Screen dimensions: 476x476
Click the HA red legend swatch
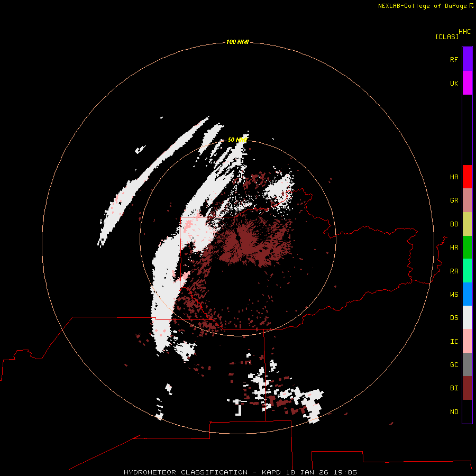(x=467, y=177)
